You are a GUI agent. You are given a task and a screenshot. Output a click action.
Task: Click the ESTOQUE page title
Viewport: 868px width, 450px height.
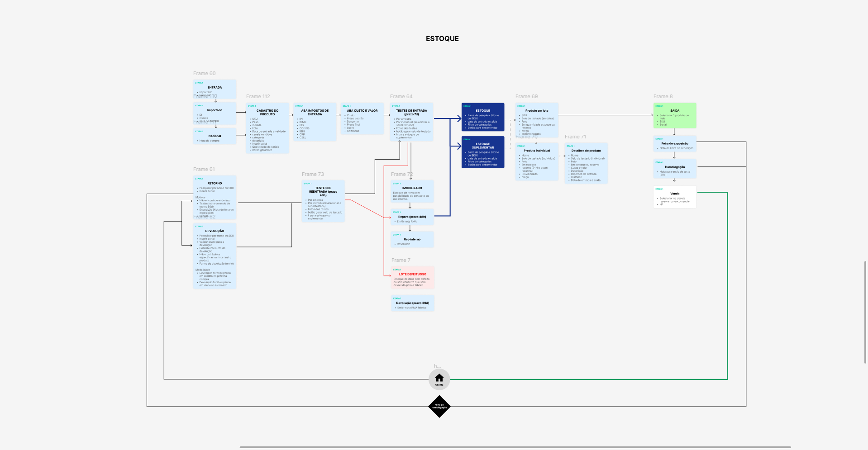(x=442, y=39)
